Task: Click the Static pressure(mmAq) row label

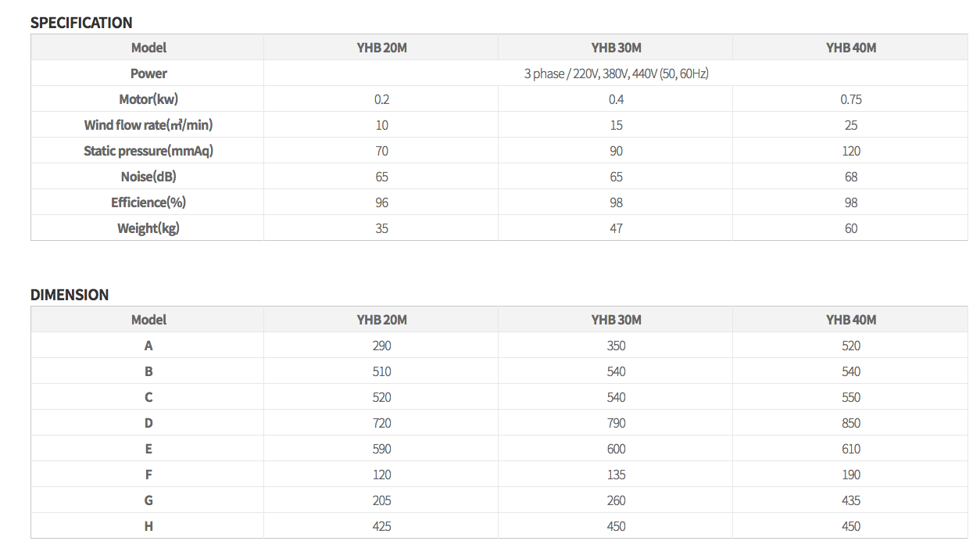Action: [148, 151]
